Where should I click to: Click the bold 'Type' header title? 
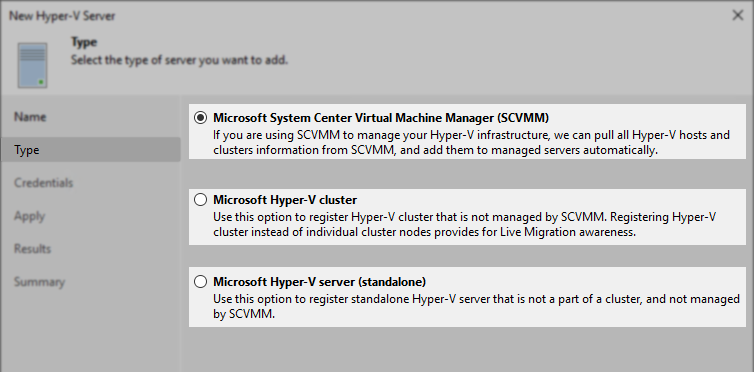tap(84, 42)
